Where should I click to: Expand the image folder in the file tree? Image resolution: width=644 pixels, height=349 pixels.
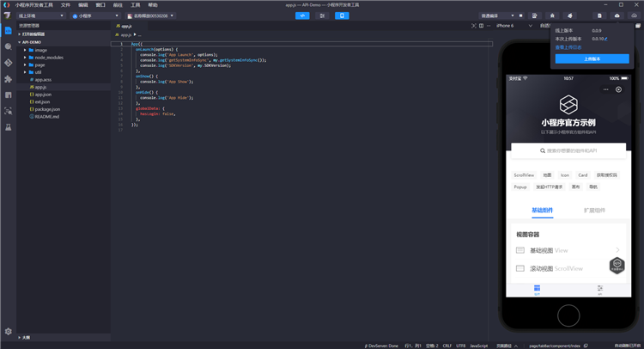tap(40, 50)
